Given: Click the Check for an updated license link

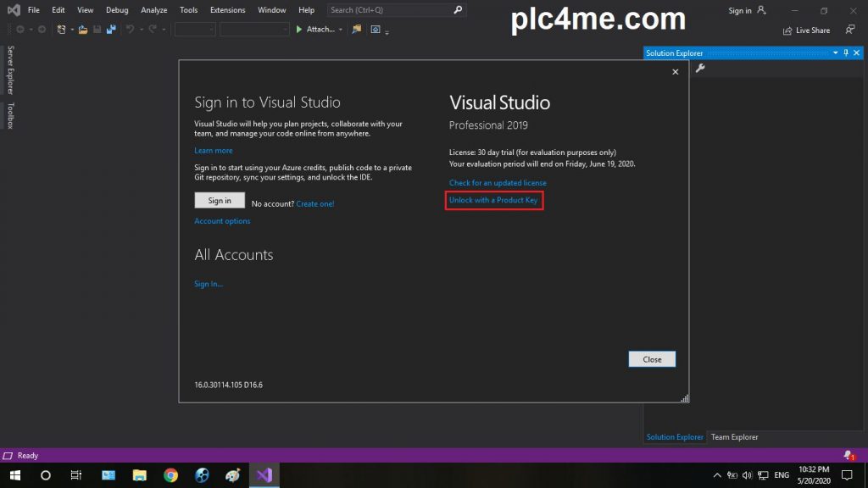Looking at the screenshot, I should tap(498, 183).
